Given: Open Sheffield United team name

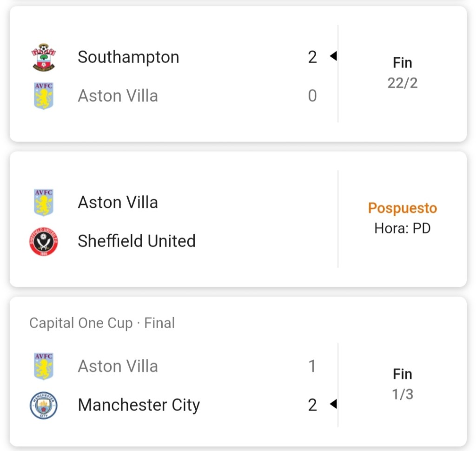Looking at the screenshot, I should (x=136, y=241).
